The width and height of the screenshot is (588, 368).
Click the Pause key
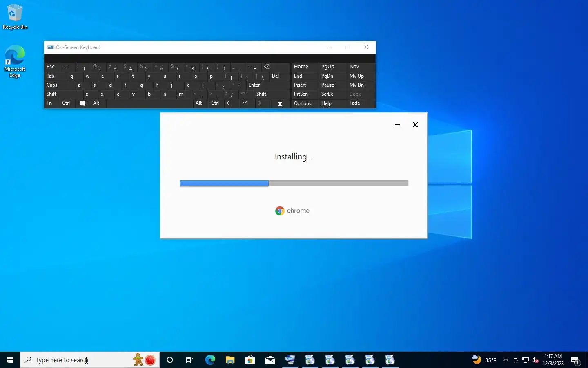pyautogui.click(x=332, y=85)
